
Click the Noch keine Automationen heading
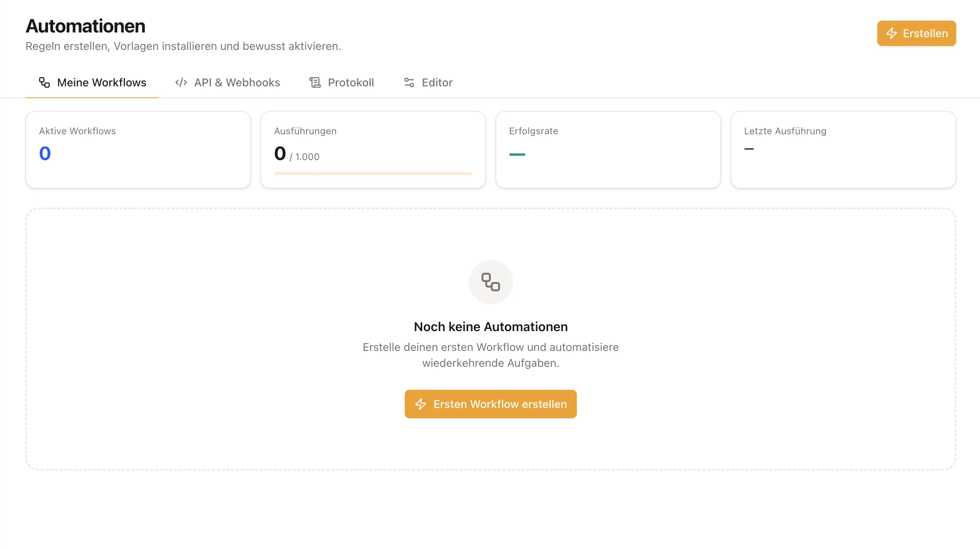click(x=491, y=327)
